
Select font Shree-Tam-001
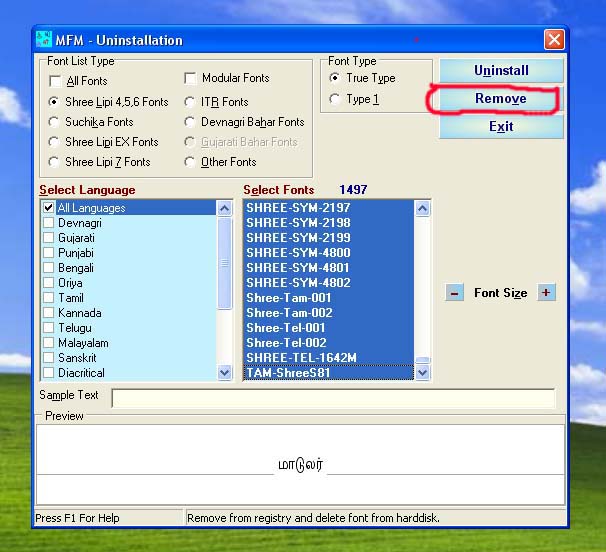(x=329, y=298)
